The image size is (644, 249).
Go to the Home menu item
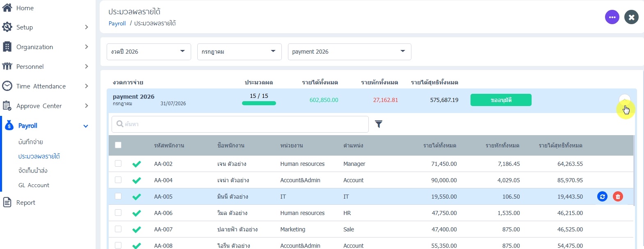pyautogui.click(x=25, y=8)
